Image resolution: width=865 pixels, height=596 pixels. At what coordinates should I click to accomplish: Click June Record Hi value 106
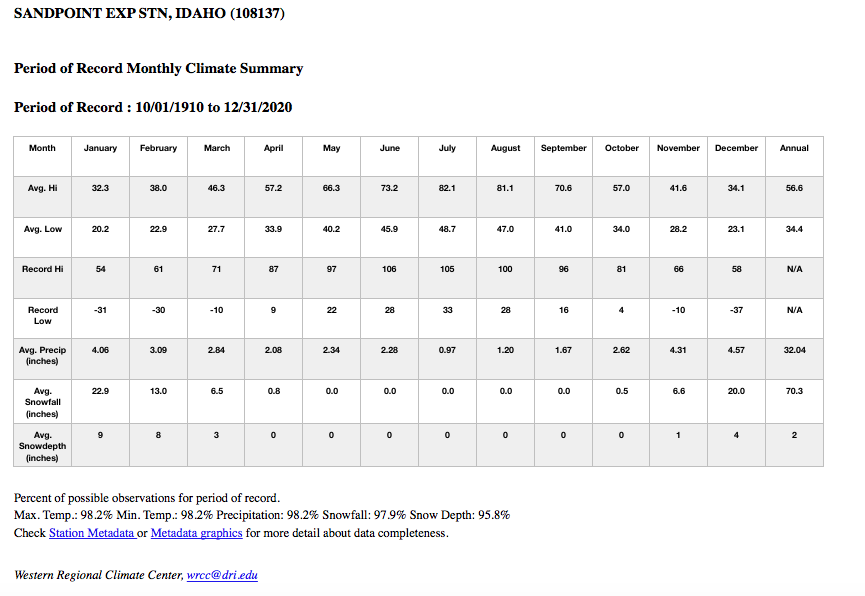389,269
